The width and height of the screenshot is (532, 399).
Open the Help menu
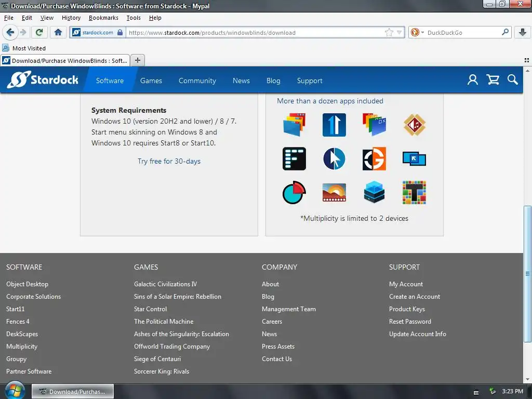(155, 18)
